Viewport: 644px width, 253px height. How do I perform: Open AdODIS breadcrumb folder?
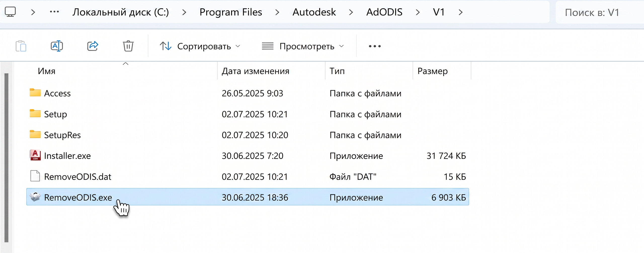click(x=384, y=12)
